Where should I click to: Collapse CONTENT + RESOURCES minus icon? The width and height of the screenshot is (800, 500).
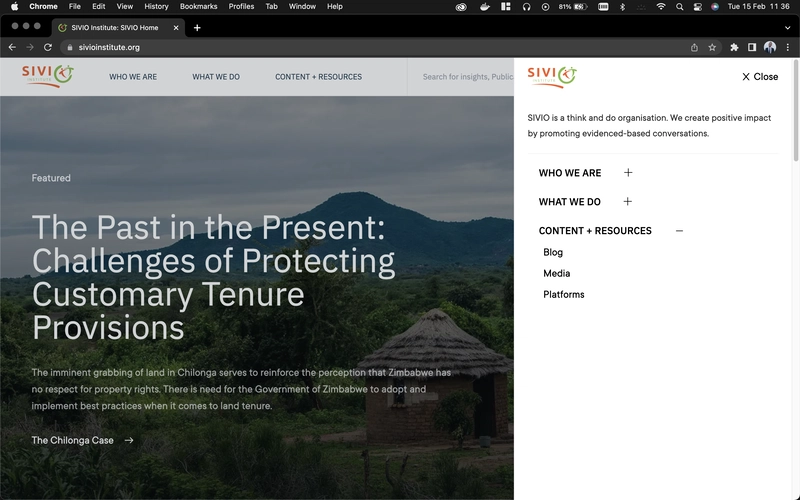click(x=679, y=231)
